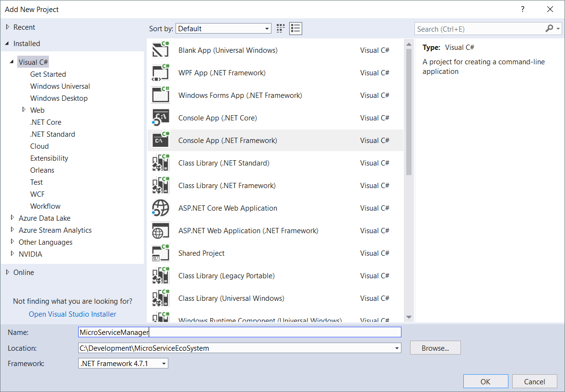The width and height of the screenshot is (565, 392).
Task: Open Visual Studio Installer link
Action: pos(72,314)
